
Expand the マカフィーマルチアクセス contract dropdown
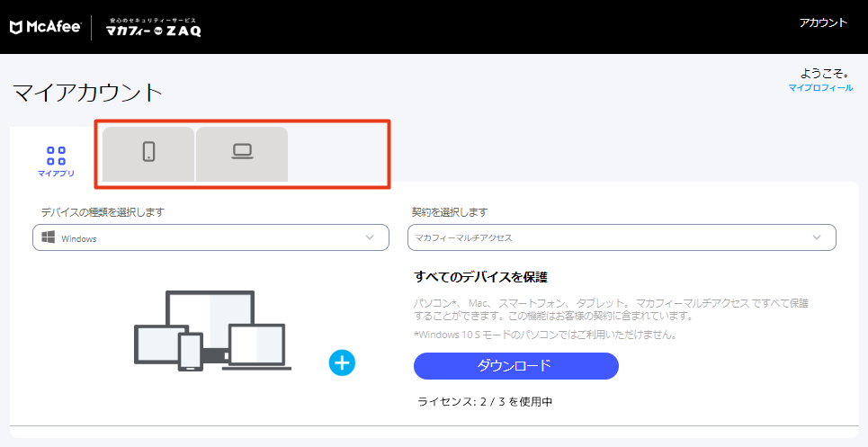click(622, 237)
